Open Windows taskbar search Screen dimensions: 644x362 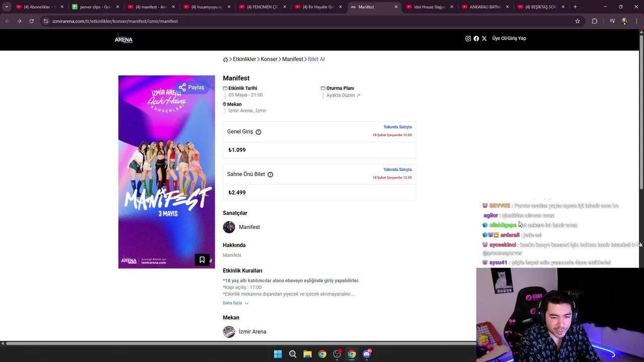(292, 354)
